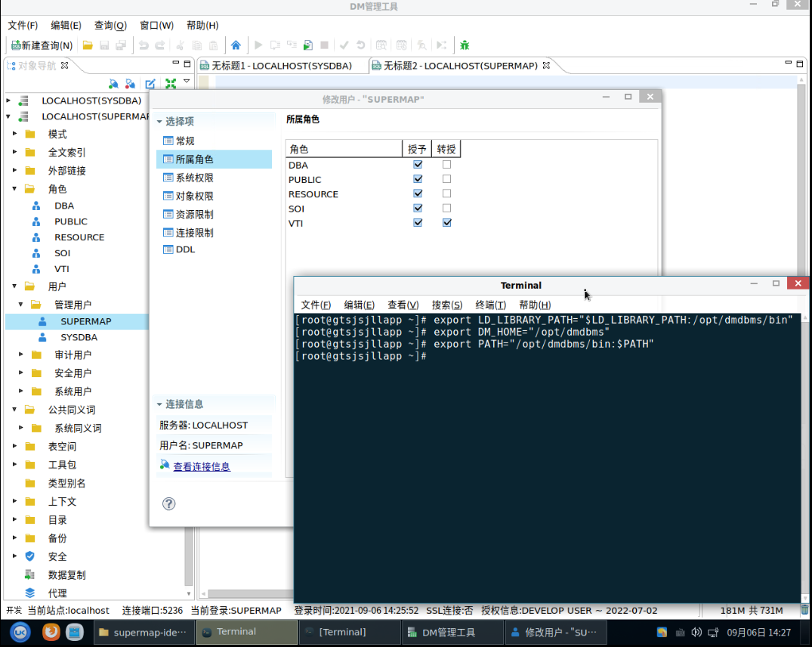812x647 pixels.
Task: Click the volume speaker tray icon
Action: click(696, 632)
